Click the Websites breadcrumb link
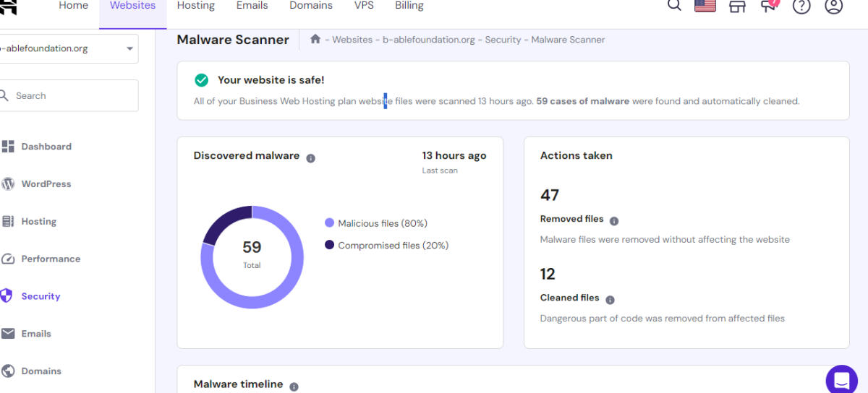Image resolution: width=868 pixels, height=393 pixels. [x=352, y=40]
